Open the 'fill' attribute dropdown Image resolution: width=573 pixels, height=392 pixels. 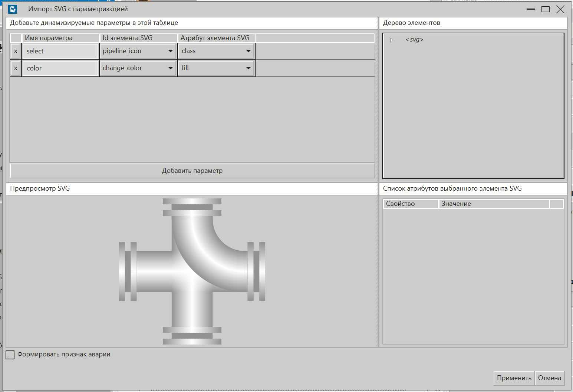[x=248, y=68]
